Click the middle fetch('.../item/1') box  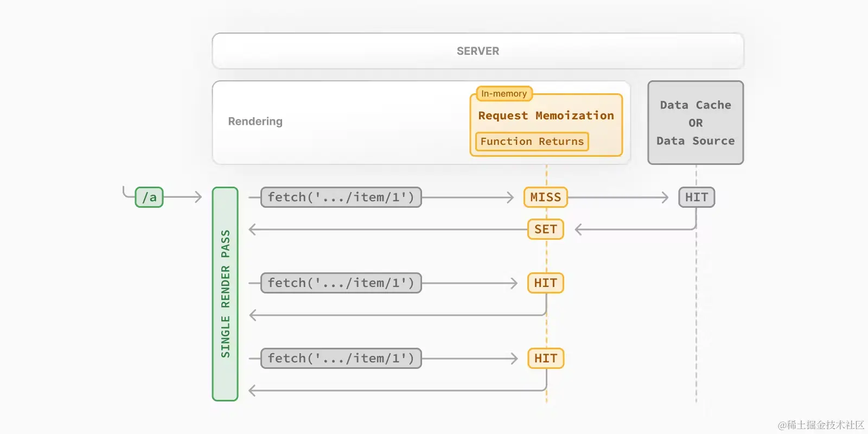(341, 283)
